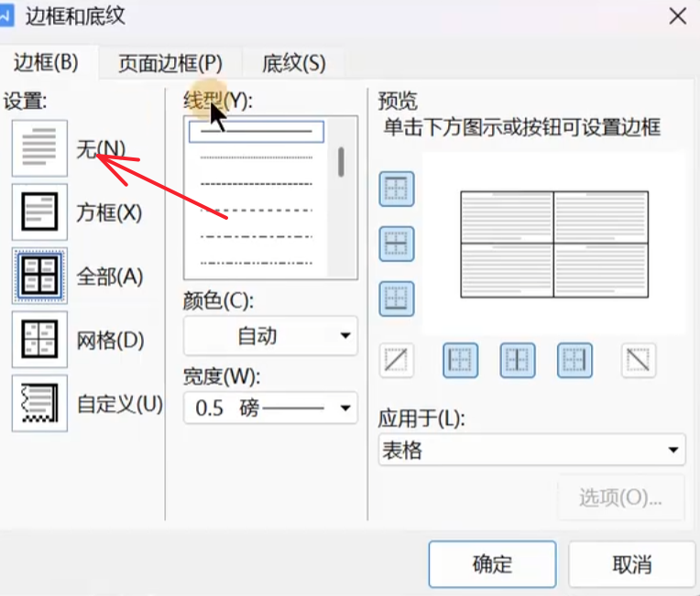
Task: Select the dash-dot line style
Action: 257,236
